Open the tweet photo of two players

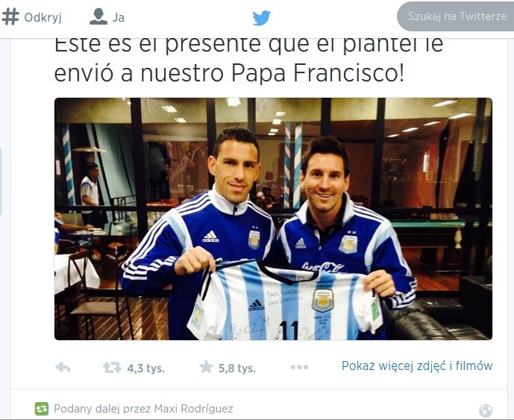[x=273, y=219]
